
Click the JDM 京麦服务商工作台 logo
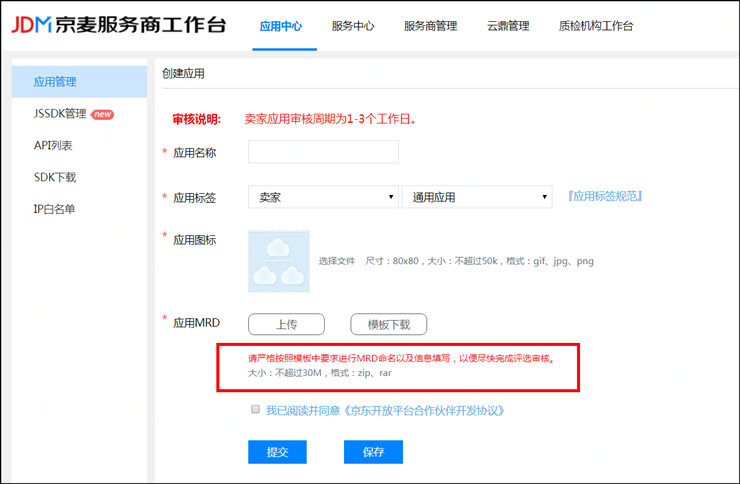[118, 25]
